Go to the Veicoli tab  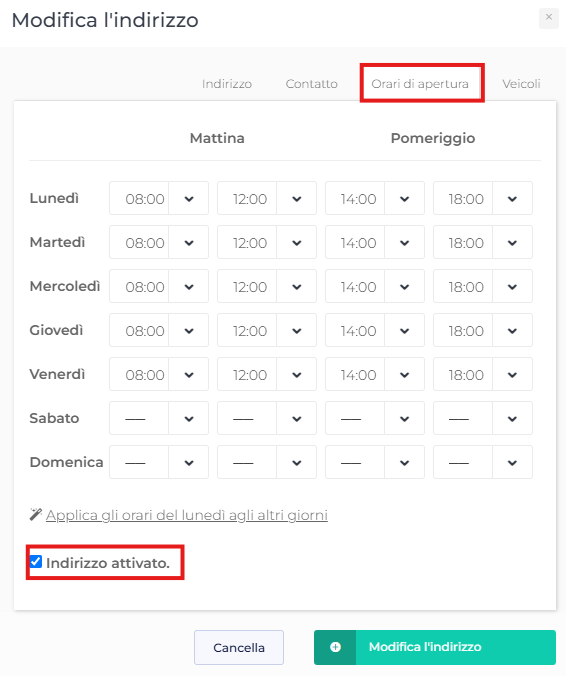click(521, 84)
